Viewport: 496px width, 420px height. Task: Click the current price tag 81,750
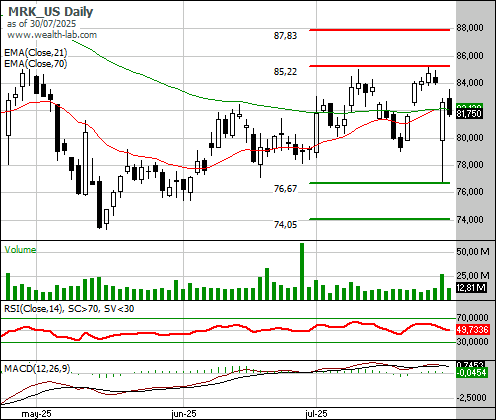point(469,114)
